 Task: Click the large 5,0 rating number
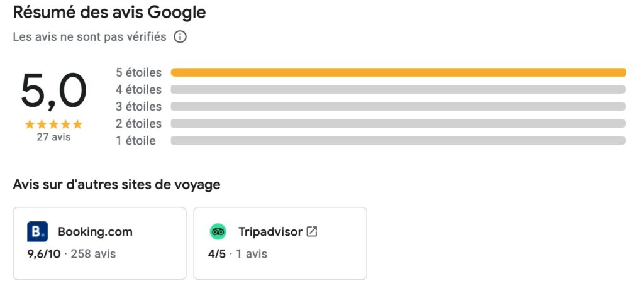point(53,92)
